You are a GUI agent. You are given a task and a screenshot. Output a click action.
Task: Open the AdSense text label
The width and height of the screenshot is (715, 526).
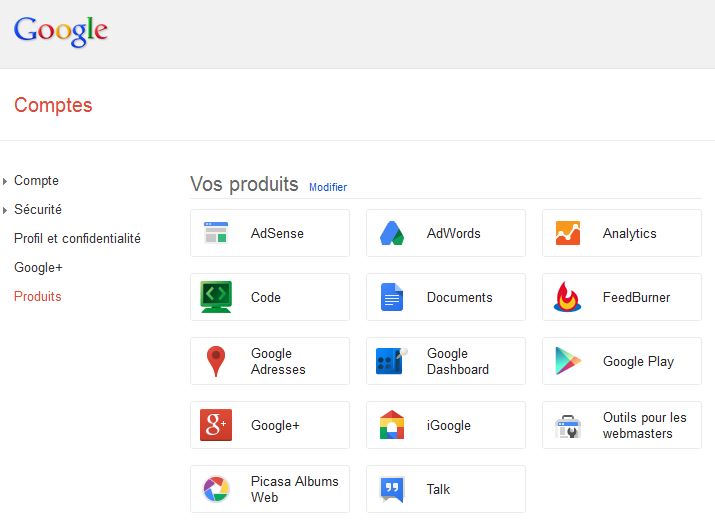[x=277, y=233]
